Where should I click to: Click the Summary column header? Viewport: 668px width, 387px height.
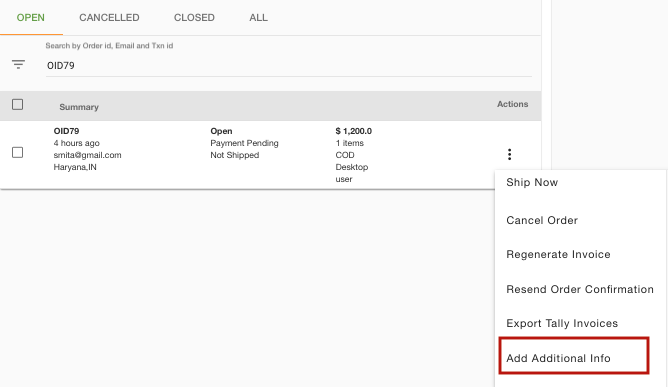click(x=79, y=107)
